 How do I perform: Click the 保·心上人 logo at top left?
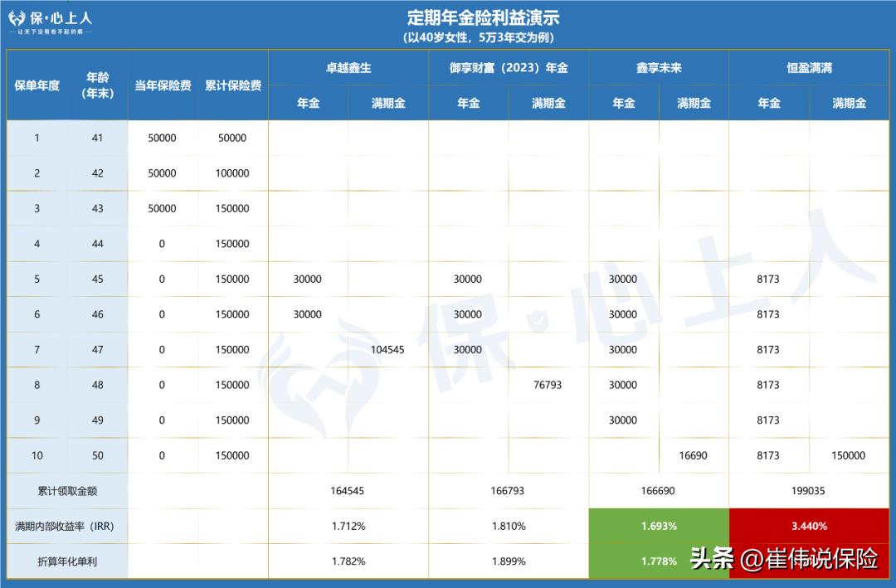click(x=50, y=22)
